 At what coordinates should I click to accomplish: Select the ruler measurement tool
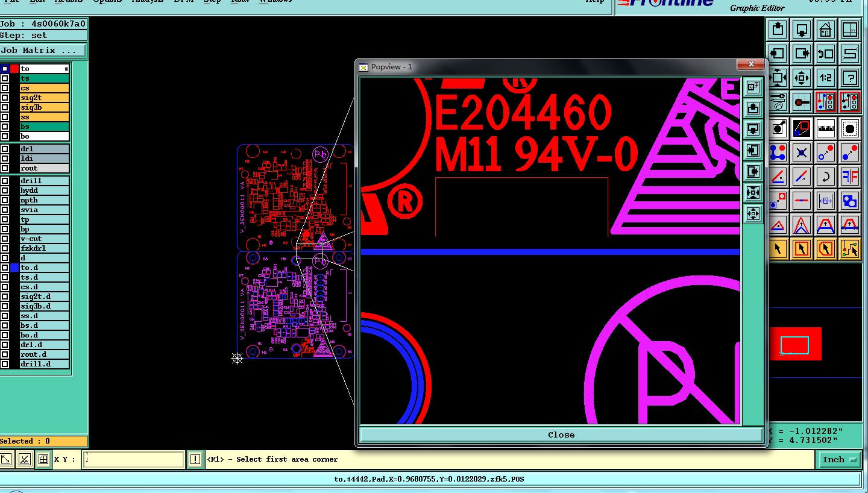tap(826, 128)
